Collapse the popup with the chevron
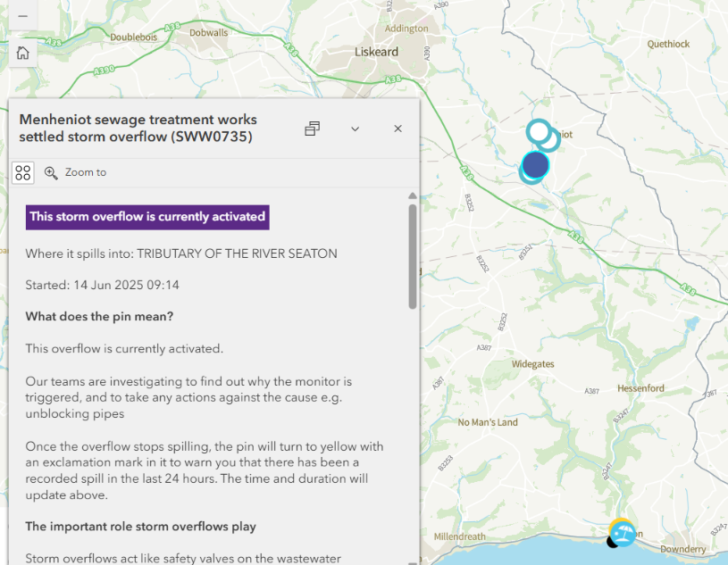 pyautogui.click(x=355, y=129)
